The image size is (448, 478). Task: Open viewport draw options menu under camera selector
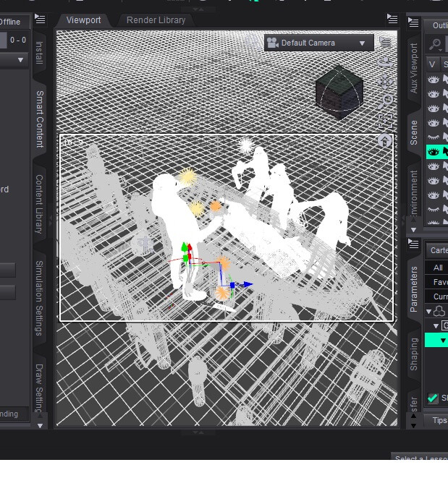click(x=386, y=42)
